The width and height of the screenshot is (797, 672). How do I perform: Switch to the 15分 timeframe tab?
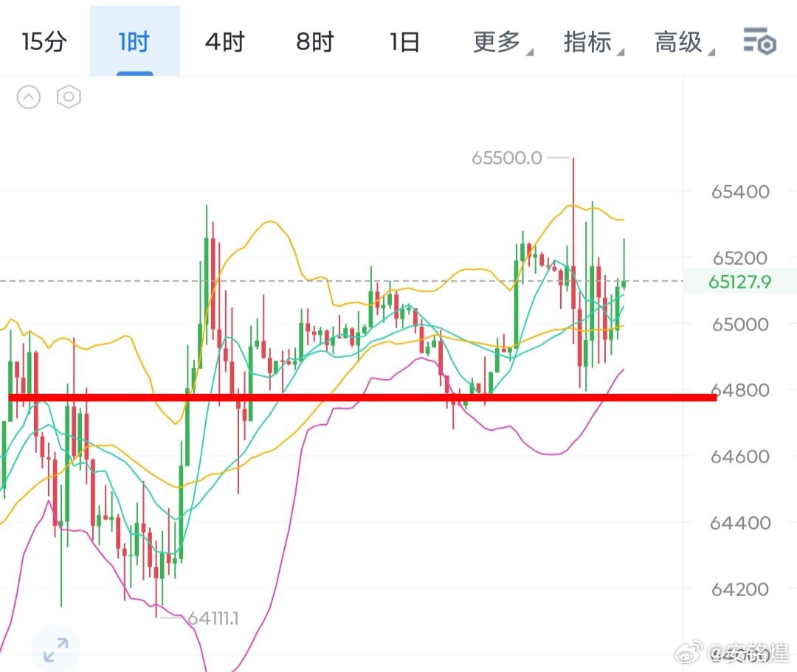coord(44,41)
